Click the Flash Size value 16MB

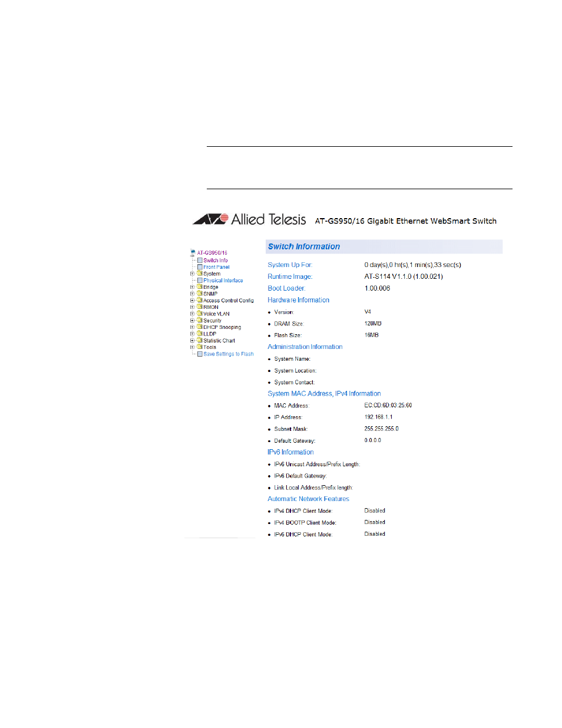pyautogui.click(x=371, y=335)
